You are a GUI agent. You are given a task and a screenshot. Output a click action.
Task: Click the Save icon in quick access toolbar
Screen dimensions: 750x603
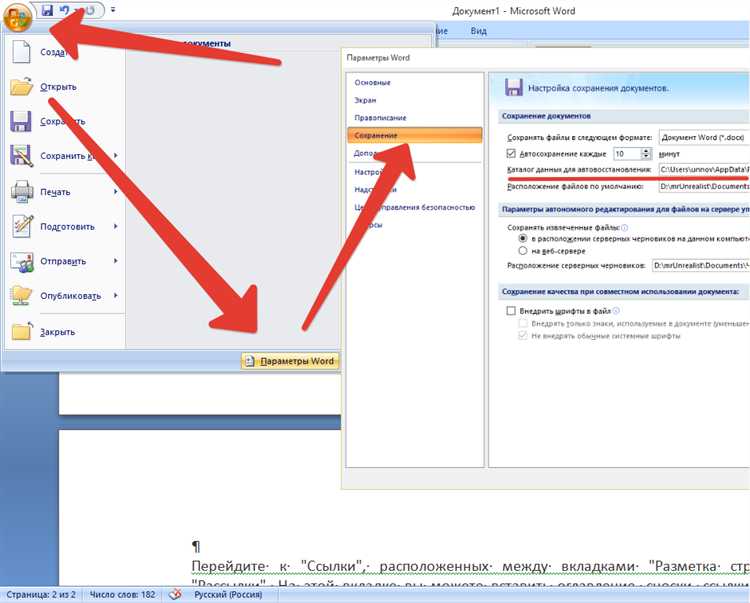click(x=47, y=10)
